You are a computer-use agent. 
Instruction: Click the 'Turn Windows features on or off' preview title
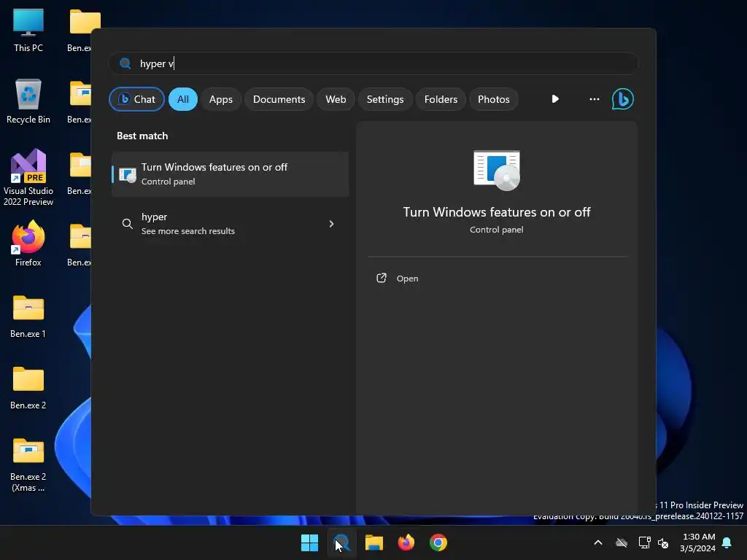[x=496, y=212]
